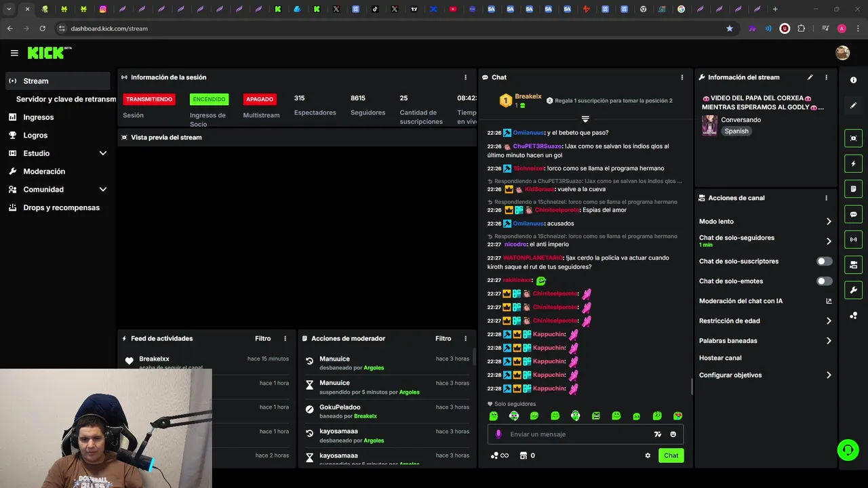
Task: Open Filtro in Feed de actividades
Action: (x=262, y=338)
